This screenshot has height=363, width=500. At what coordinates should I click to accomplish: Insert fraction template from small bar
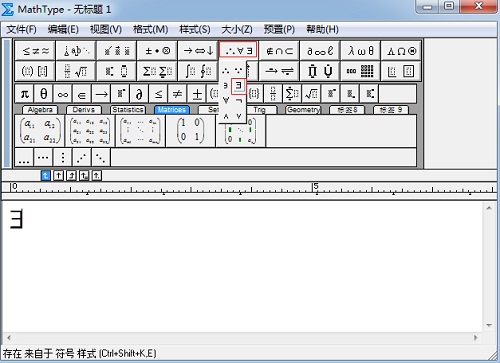[x=273, y=94]
